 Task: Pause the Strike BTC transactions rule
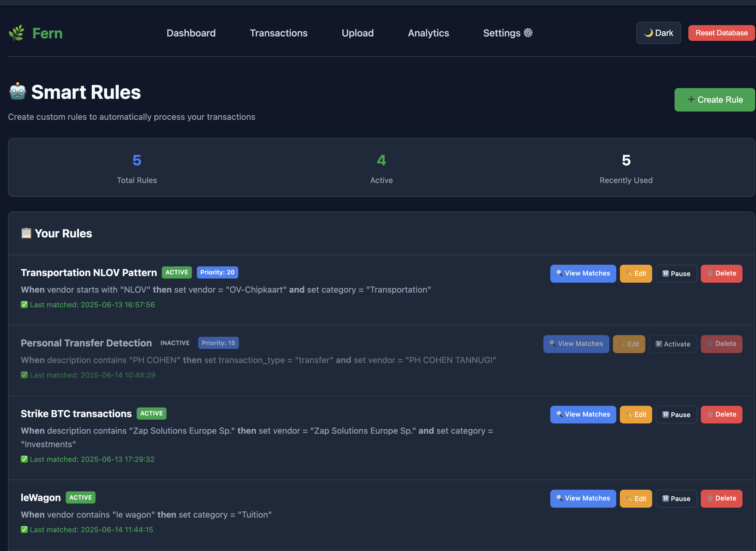point(676,415)
